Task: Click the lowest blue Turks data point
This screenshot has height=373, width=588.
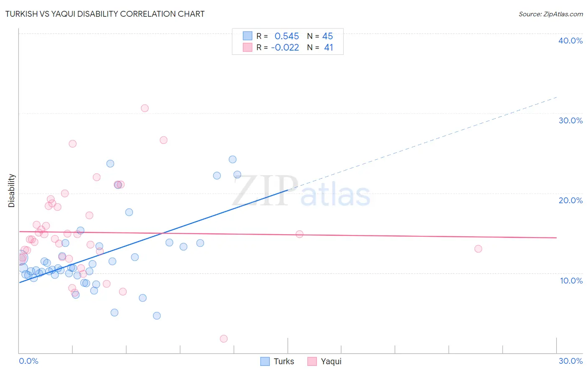Action: (157, 316)
